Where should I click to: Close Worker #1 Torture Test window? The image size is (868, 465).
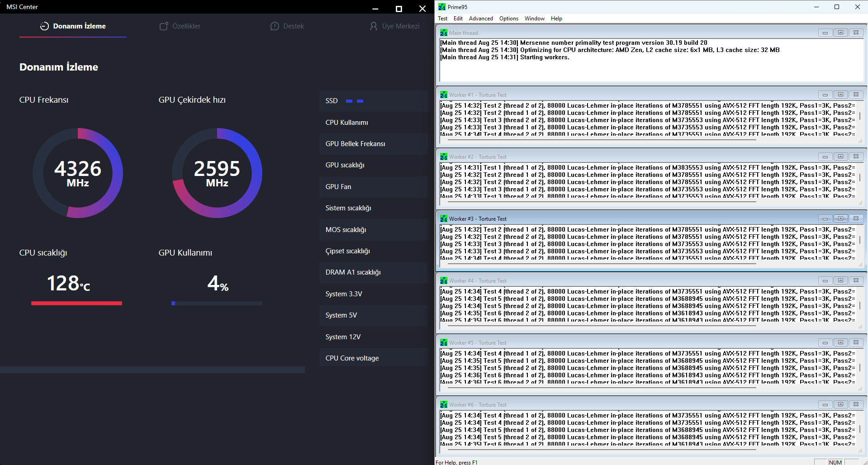(x=856, y=95)
